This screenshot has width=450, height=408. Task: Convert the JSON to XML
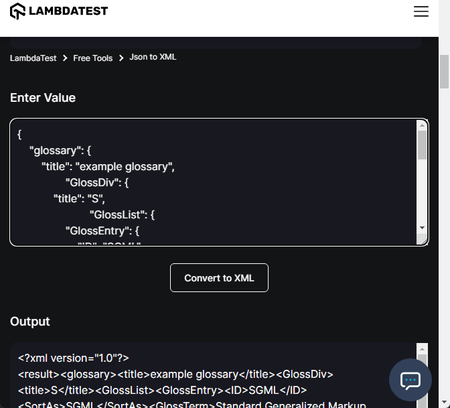click(219, 278)
